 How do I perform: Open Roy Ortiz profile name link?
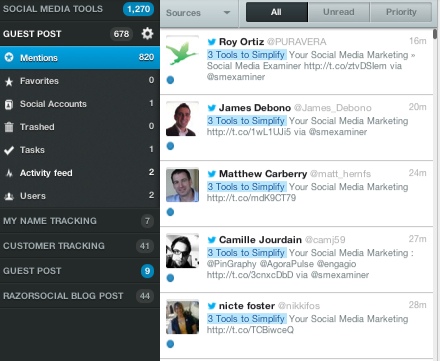(x=241, y=42)
